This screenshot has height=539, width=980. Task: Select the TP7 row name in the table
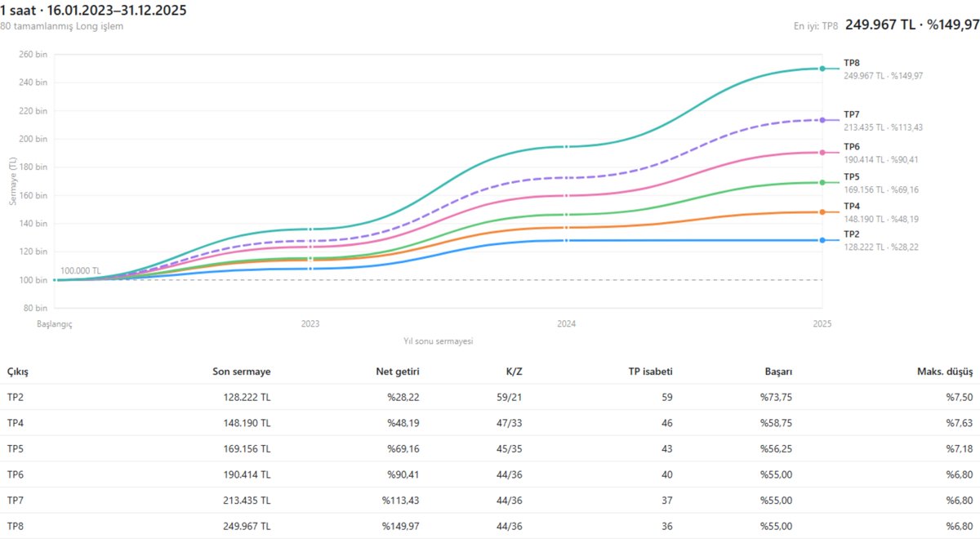[x=16, y=501]
